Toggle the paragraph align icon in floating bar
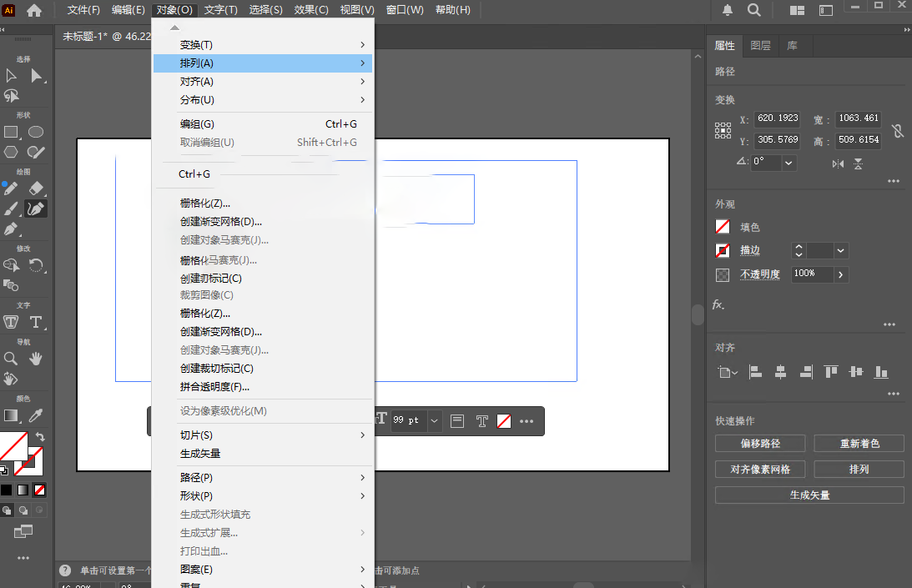Viewport: 912px width, 588px height. coord(457,421)
